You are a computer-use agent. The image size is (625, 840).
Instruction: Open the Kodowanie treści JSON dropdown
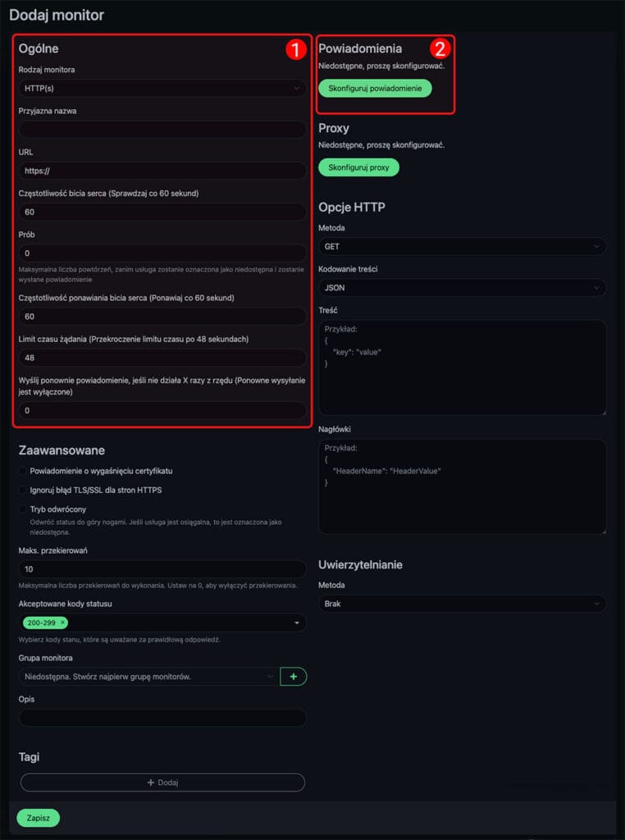click(x=462, y=288)
